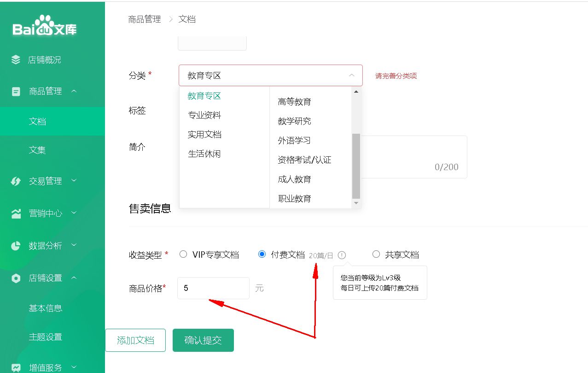
Task: Click the 营销中心 chart icon
Action: point(16,213)
